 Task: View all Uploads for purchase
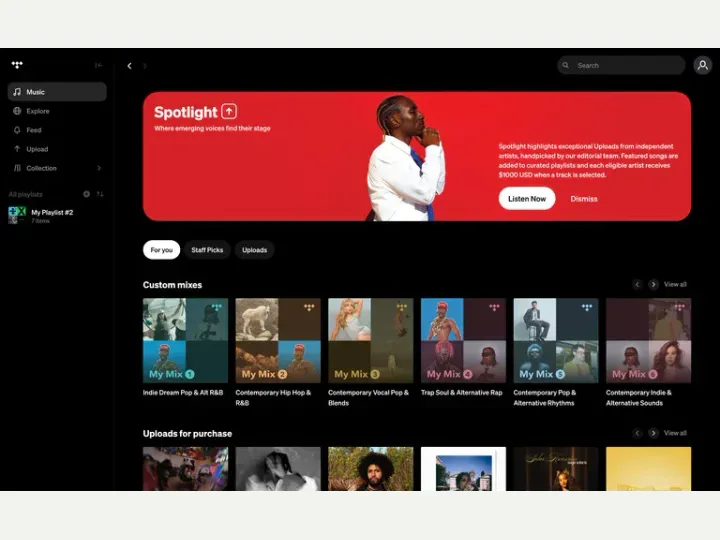[675, 433]
